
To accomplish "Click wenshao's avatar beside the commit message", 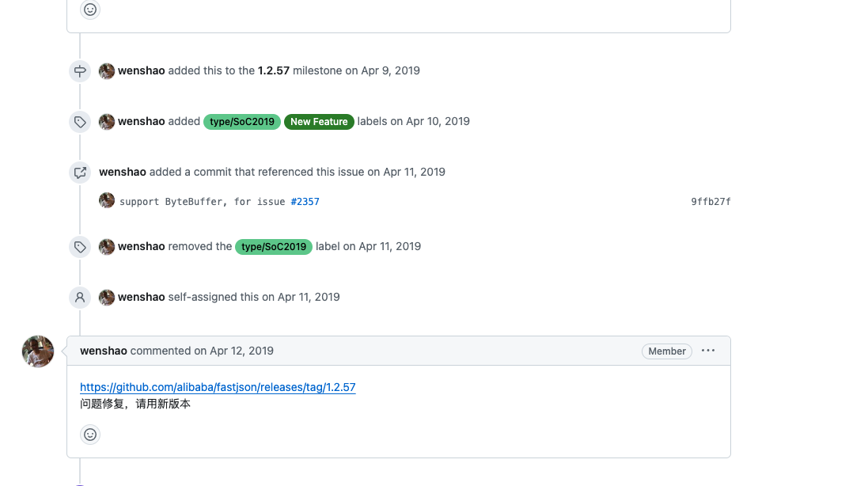I will click(106, 200).
